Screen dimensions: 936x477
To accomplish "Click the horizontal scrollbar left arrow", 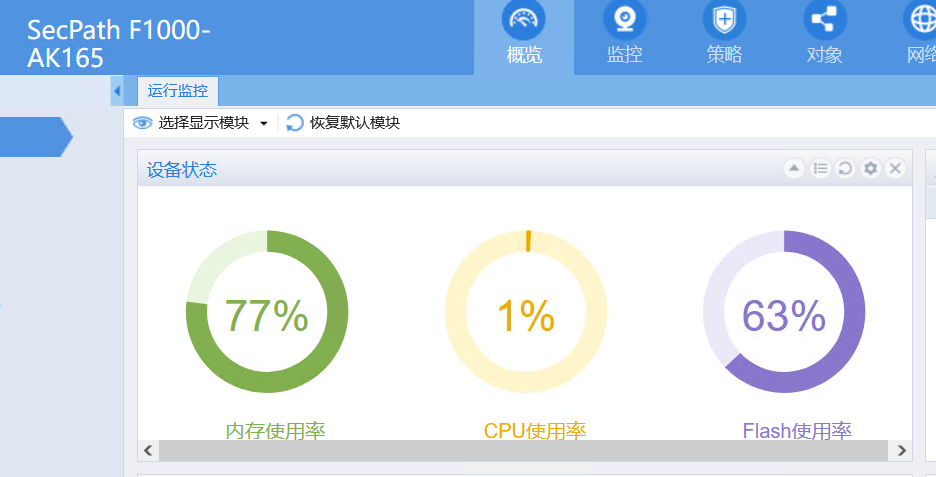I will tap(148, 450).
